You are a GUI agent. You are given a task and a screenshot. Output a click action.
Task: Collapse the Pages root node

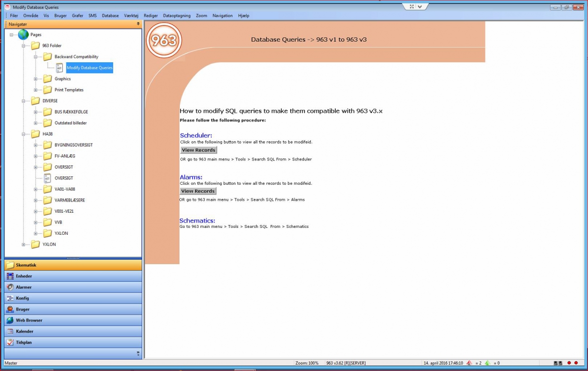11,35
